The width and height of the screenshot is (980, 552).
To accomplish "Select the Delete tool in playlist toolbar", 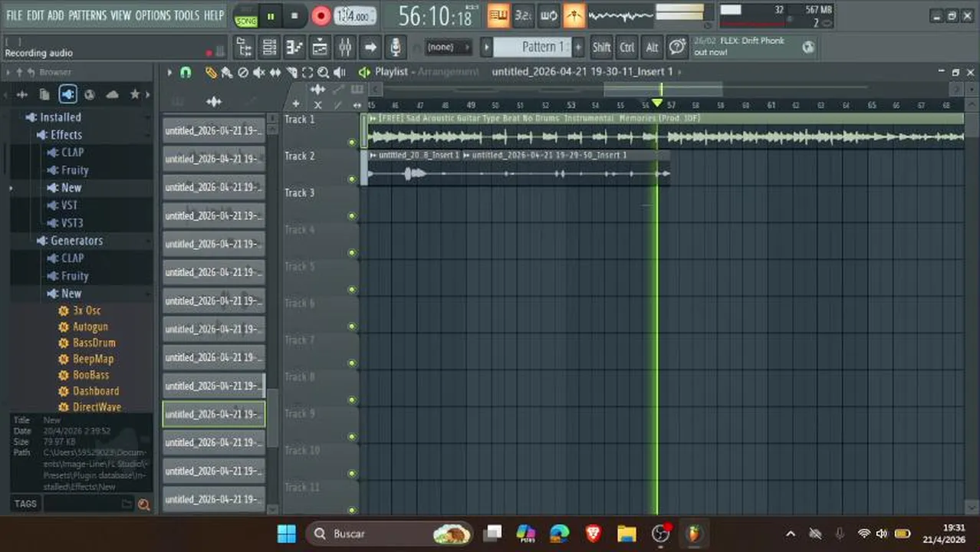I will pos(243,72).
